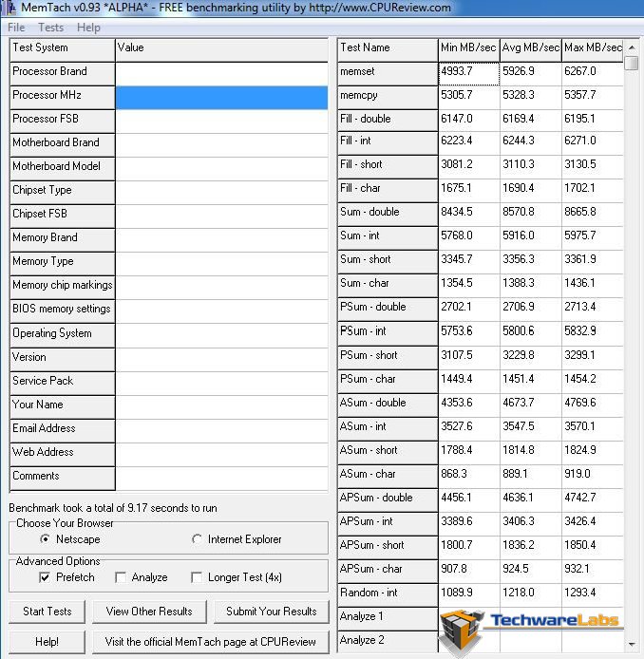Open the Help menu
Image resolution: width=644 pixels, height=659 pixels.
tap(88, 28)
